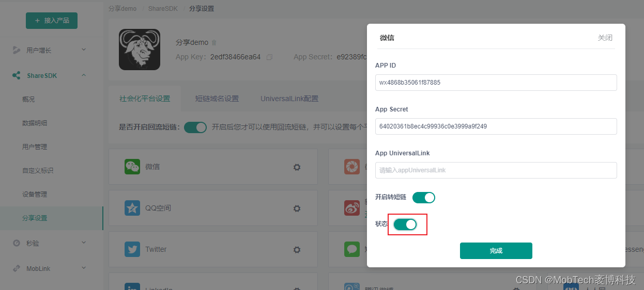This screenshot has width=644, height=290.
Task: Click 分享demo in the breadcrumb
Action: pyautogui.click(x=122, y=9)
